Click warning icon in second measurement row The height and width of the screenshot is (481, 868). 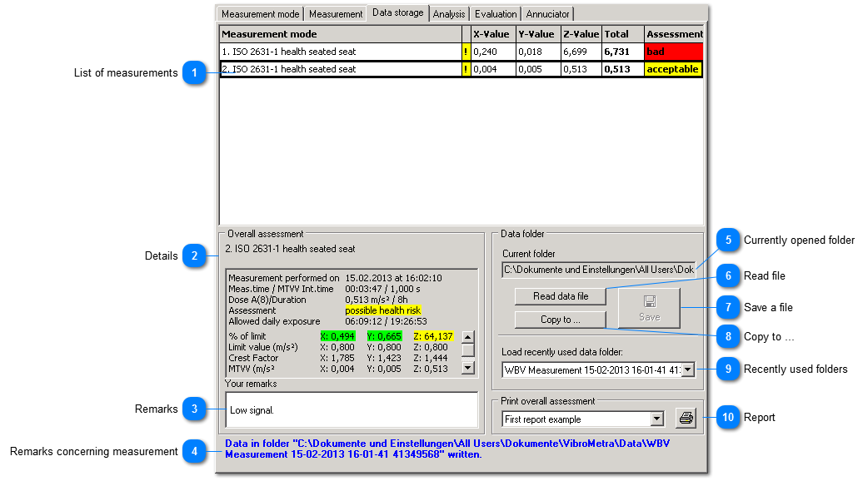[466, 69]
